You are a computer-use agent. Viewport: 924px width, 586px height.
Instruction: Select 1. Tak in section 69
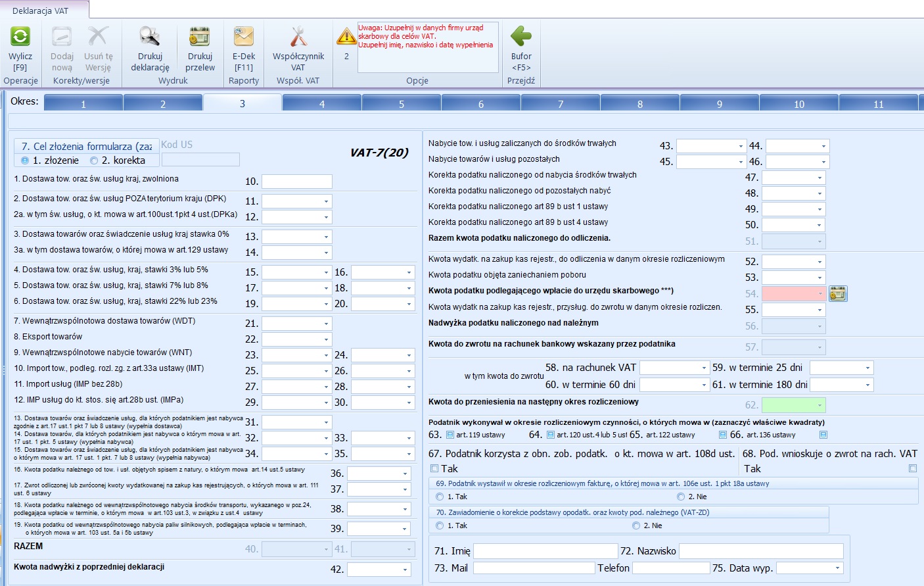[x=440, y=497]
